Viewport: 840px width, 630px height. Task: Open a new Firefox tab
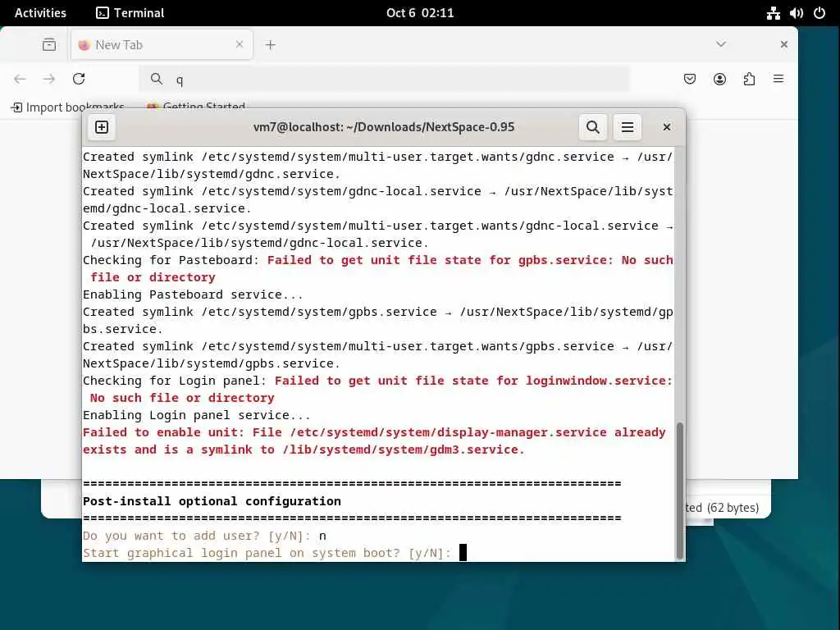point(271,45)
